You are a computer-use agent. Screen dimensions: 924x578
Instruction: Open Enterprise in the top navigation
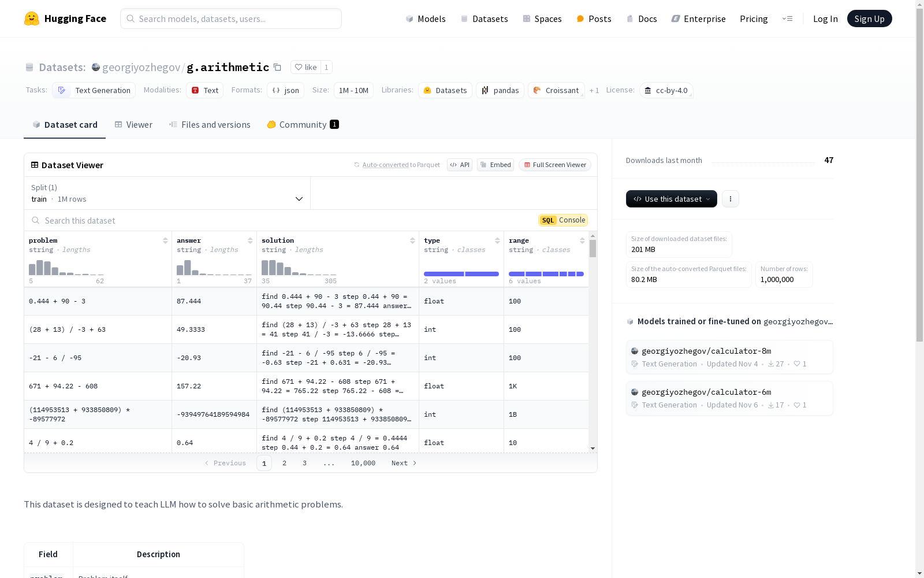pos(698,18)
